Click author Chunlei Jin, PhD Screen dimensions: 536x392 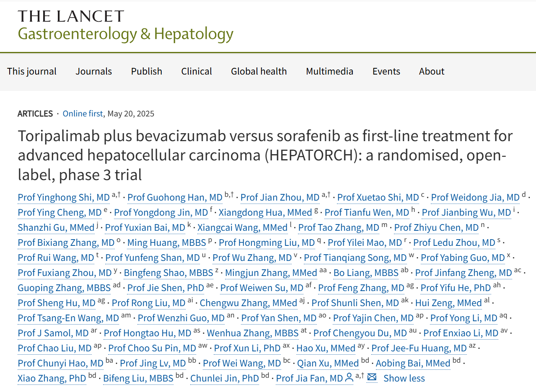[225, 379]
